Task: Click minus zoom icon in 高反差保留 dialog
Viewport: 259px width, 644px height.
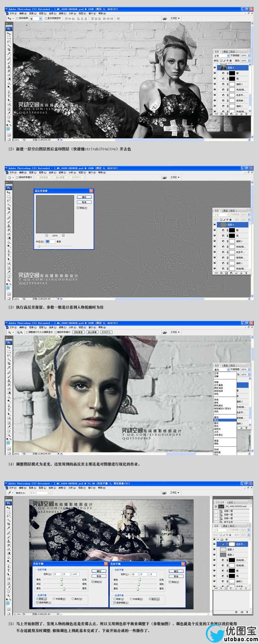Action: pos(46,235)
